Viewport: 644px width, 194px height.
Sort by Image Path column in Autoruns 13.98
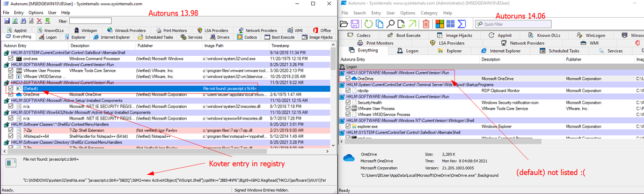coord(236,46)
